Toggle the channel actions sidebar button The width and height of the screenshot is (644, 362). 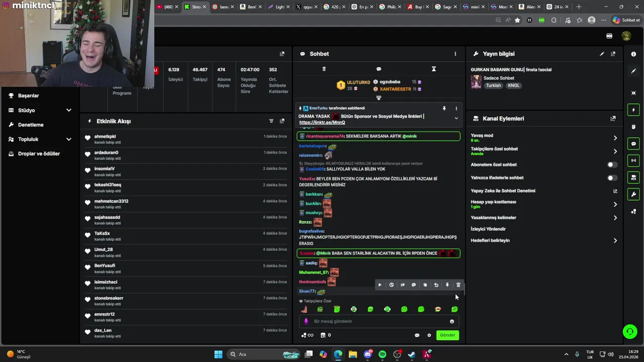pyautogui.click(x=633, y=177)
